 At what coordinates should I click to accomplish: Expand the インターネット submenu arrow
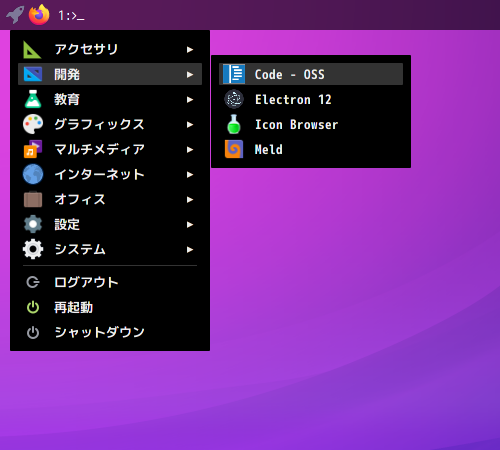click(x=190, y=175)
